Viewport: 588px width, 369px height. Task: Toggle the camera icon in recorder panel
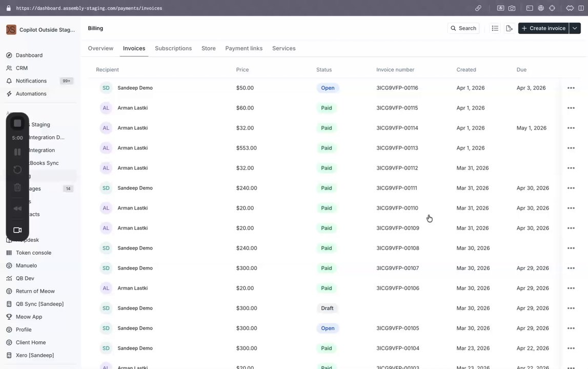click(x=17, y=230)
